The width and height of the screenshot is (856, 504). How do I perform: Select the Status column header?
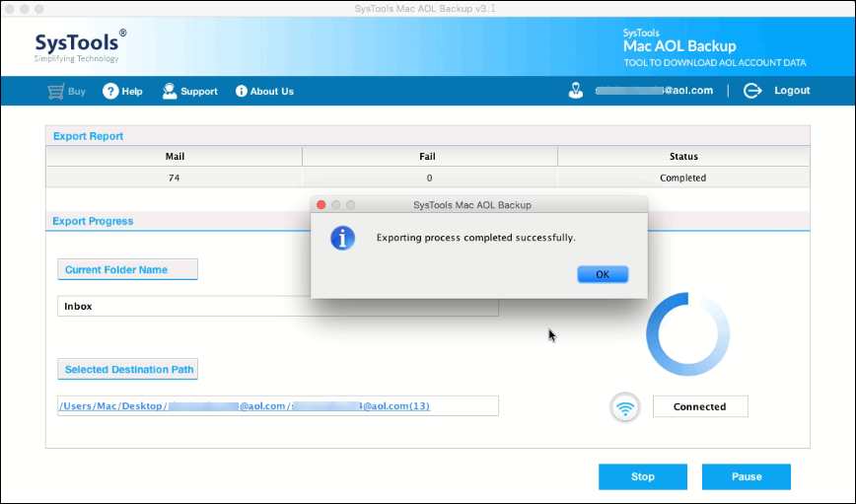click(683, 156)
